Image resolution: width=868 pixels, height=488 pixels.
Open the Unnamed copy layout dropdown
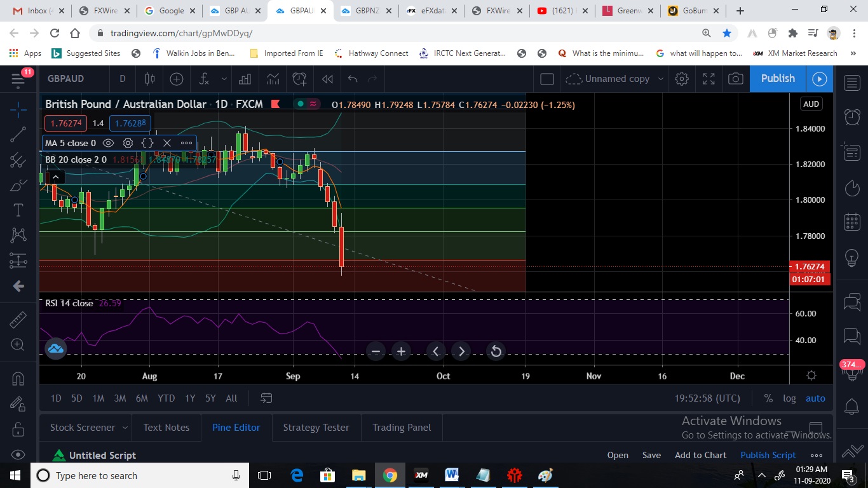[661, 79]
